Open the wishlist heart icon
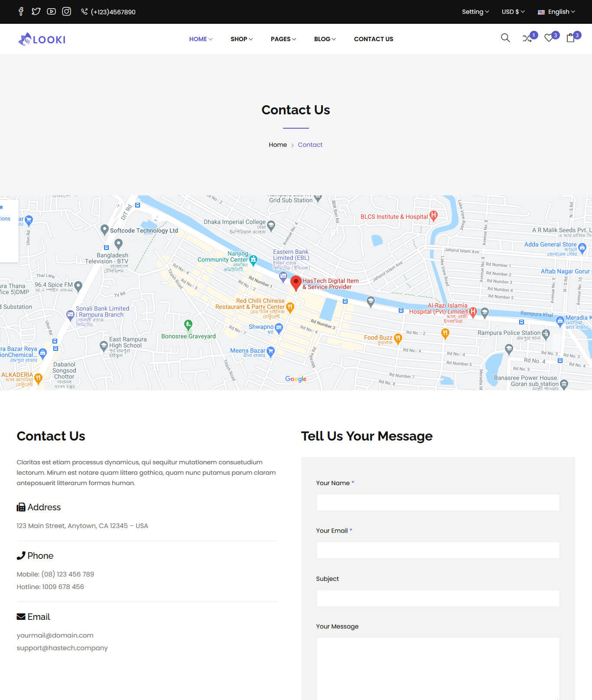The width and height of the screenshot is (592, 700). [x=549, y=39]
